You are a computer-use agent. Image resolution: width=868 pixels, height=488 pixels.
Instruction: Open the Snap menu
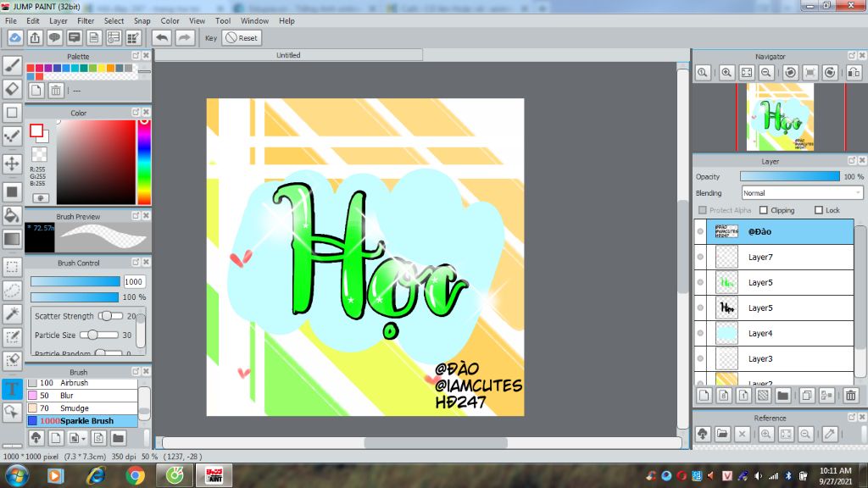pyautogui.click(x=142, y=20)
